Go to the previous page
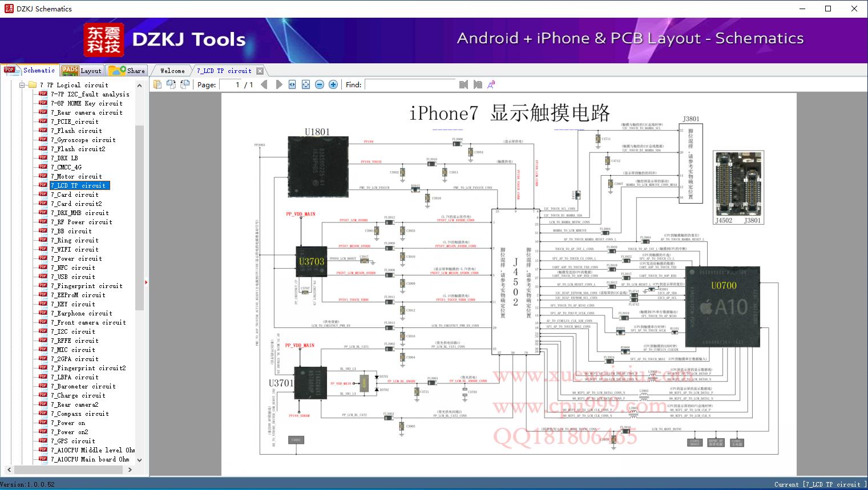The width and height of the screenshot is (868, 490). pos(264,84)
